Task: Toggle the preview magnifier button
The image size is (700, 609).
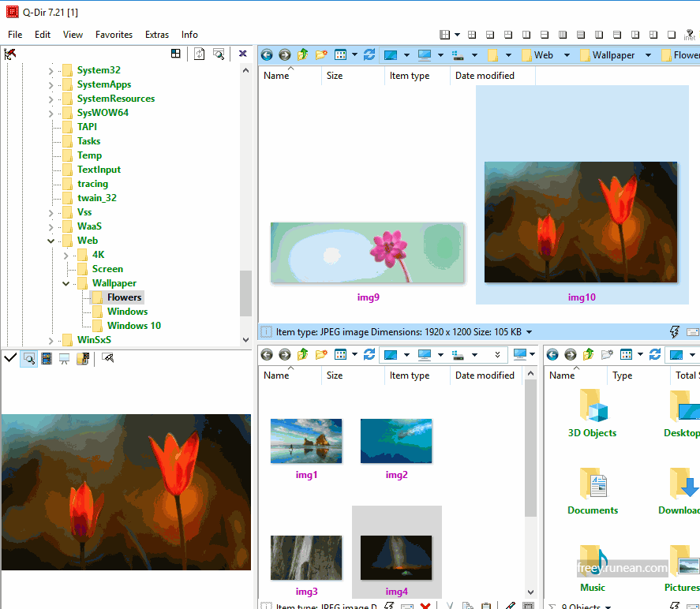Action: [29, 358]
